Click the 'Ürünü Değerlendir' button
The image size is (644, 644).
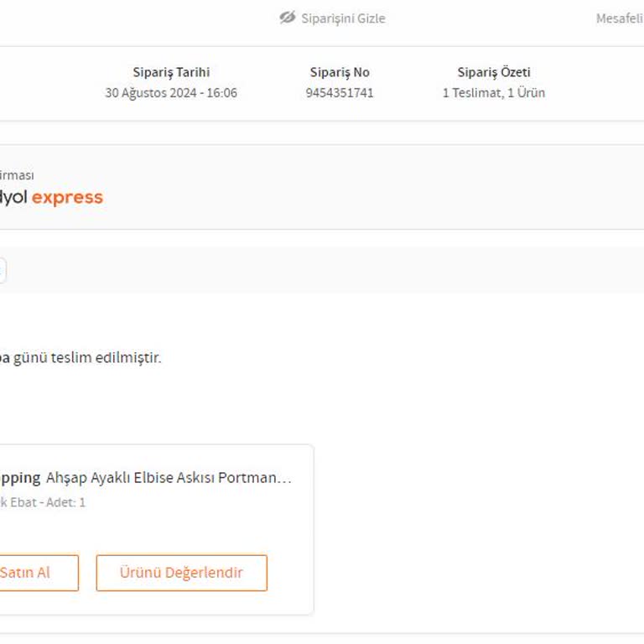tap(181, 573)
